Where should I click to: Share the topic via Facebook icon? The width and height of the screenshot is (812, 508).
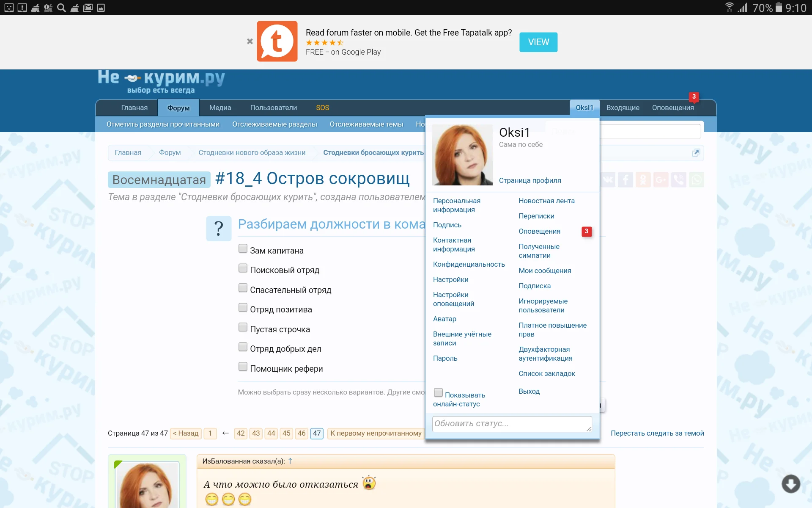[625, 179]
